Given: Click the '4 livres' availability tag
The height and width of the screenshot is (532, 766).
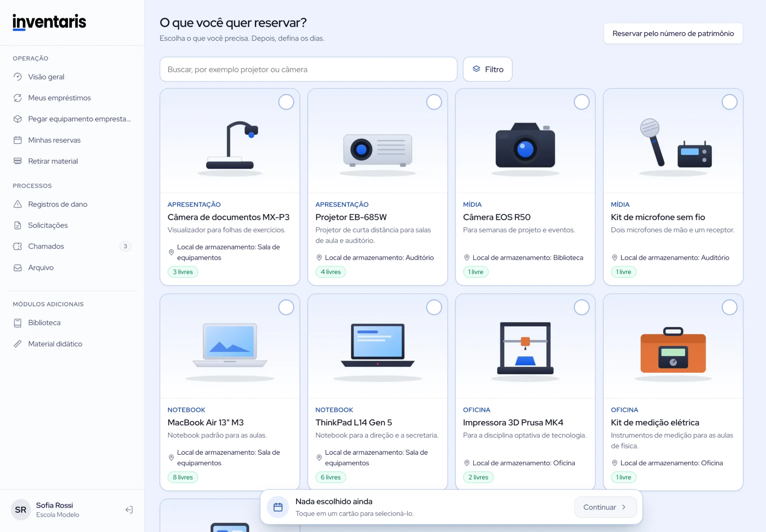Looking at the screenshot, I should click(331, 272).
